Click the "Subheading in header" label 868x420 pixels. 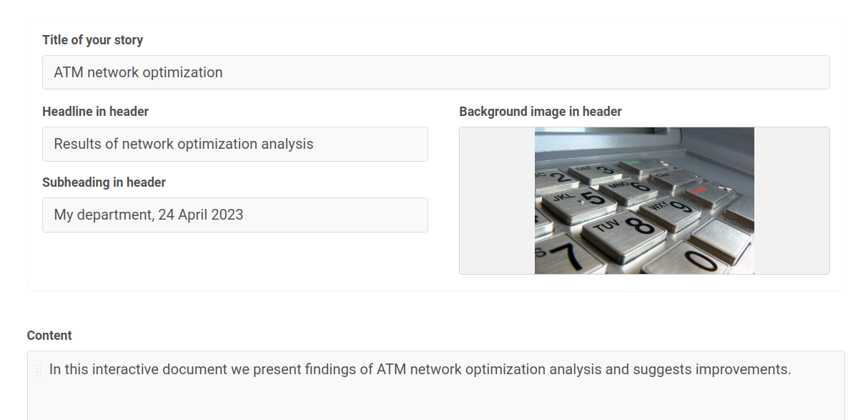[104, 182]
